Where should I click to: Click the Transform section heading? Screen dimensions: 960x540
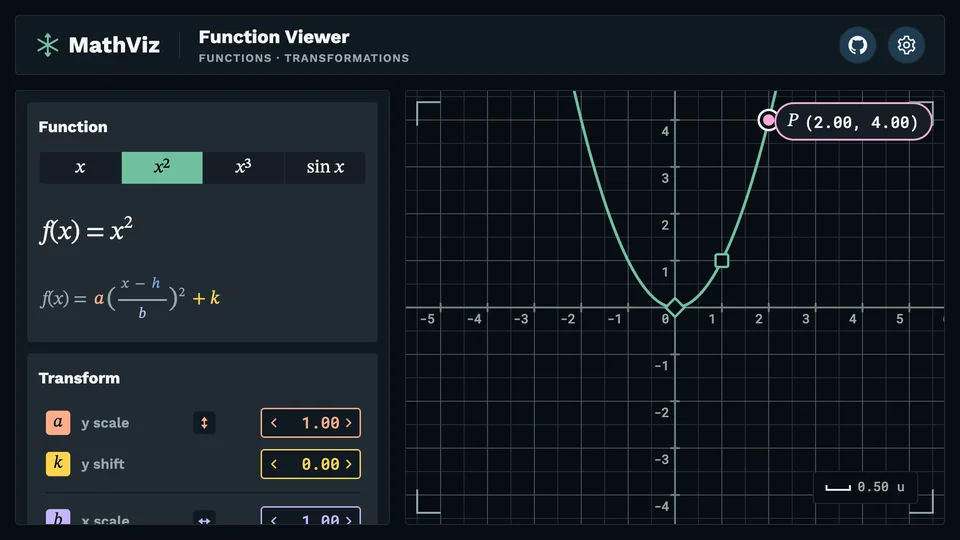pyautogui.click(x=79, y=378)
